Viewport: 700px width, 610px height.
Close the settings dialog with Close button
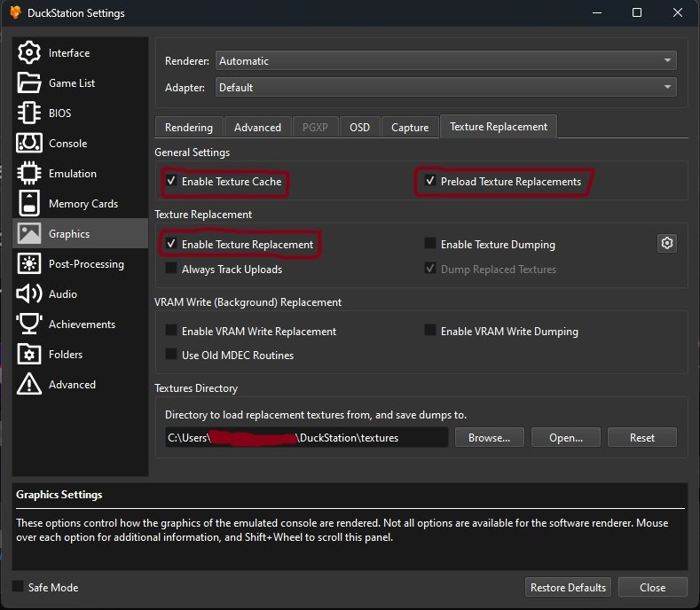653,587
